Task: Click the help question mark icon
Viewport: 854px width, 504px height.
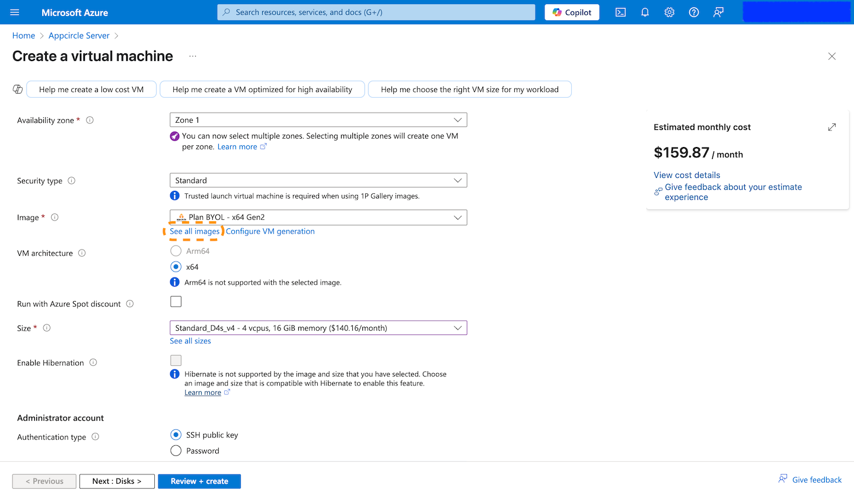Action: pos(693,12)
